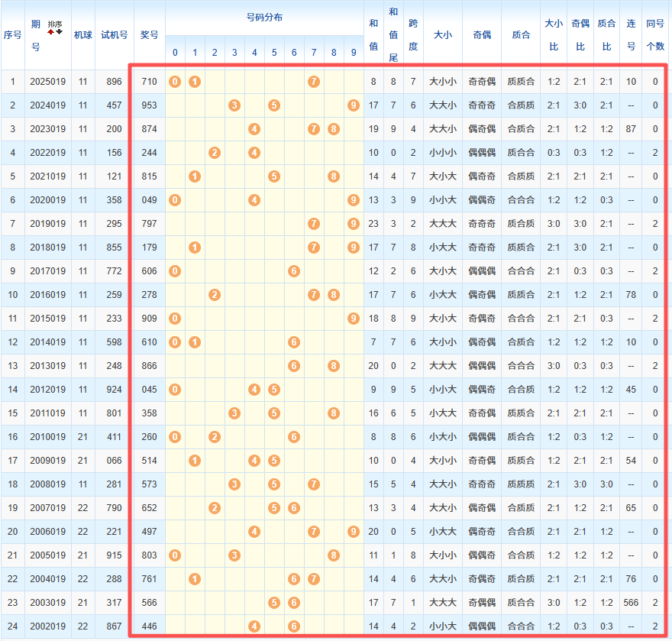Click the 同号个数 column header
Screen dimensions: 672x641
[655, 34]
